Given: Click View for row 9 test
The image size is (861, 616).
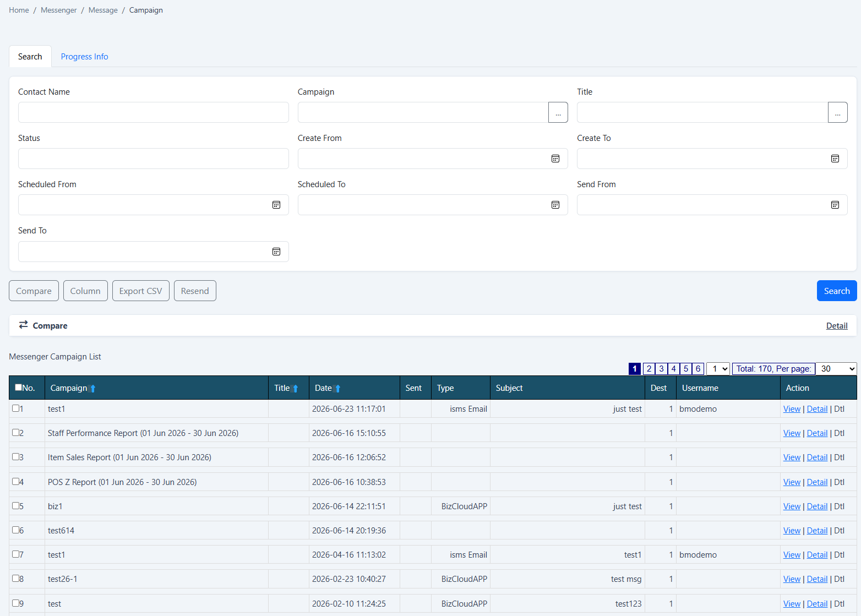Looking at the screenshot, I should click(x=792, y=604).
